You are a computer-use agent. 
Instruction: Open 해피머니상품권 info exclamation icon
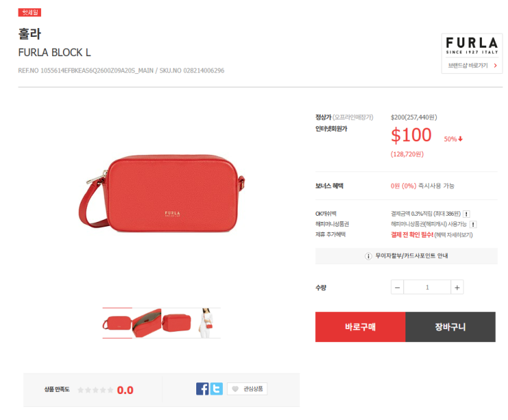pyautogui.click(x=473, y=224)
